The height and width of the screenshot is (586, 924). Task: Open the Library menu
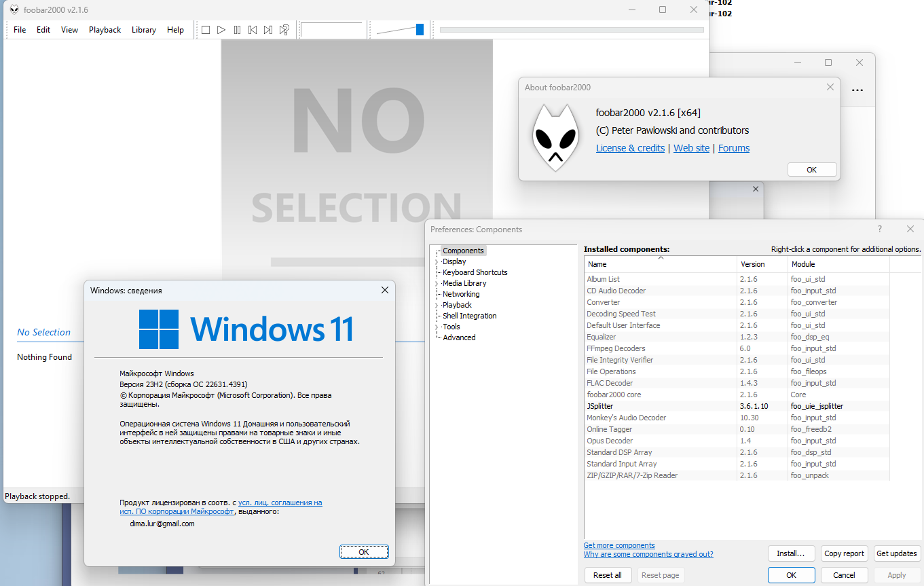(143, 30)
